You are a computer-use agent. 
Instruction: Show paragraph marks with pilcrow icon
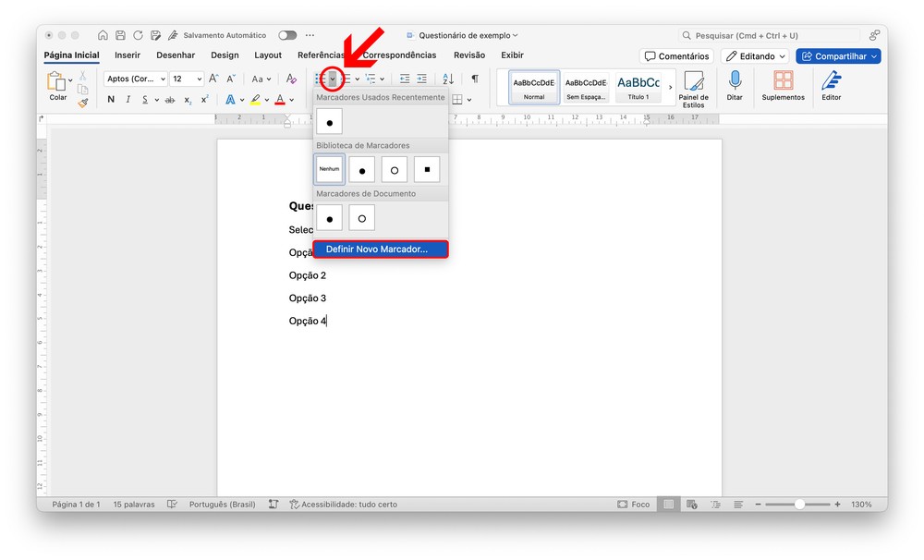click(x=475, y=79)
